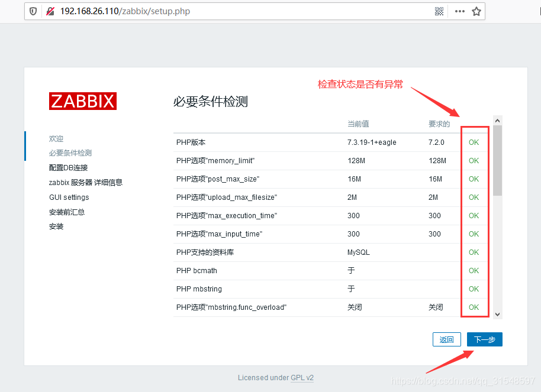Click the ZABBIX logo
The width and height of the screenshot is (541, 392).
83,101
